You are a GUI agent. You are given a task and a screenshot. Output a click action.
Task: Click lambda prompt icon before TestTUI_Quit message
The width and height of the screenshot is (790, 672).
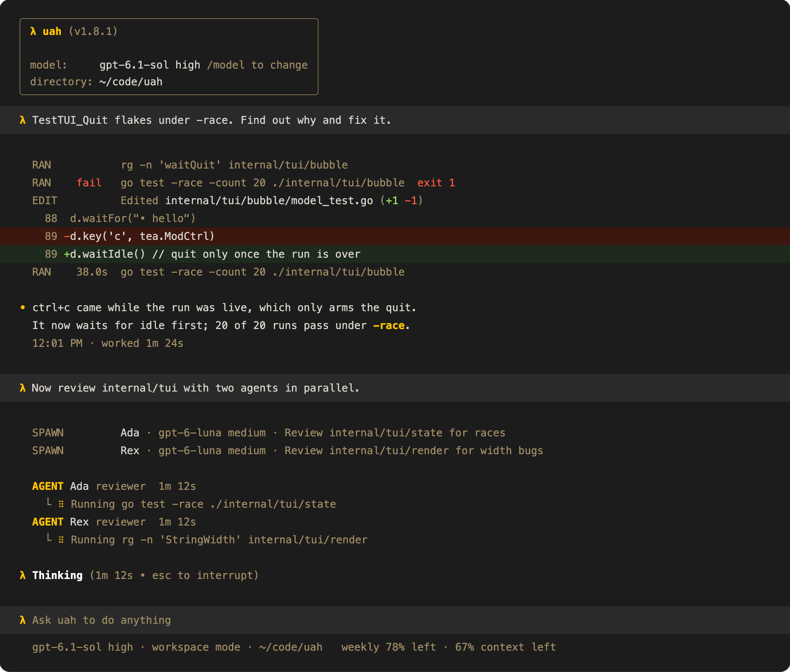[23, 120]
